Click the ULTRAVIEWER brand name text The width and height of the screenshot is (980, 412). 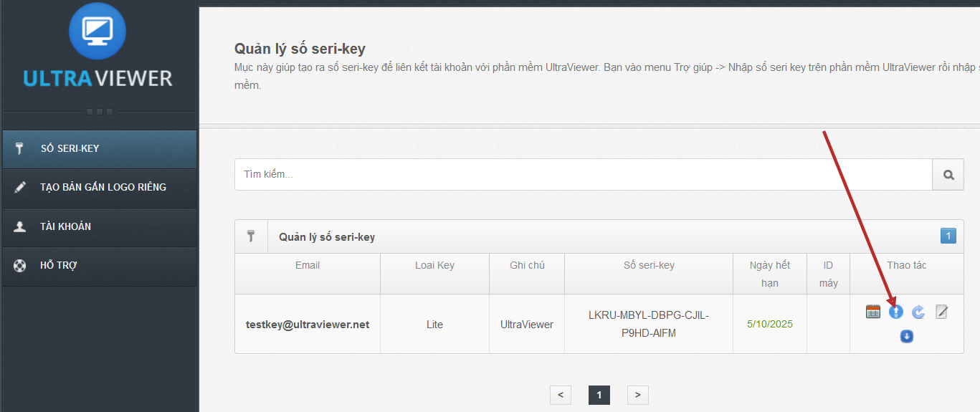pos(97,77)
